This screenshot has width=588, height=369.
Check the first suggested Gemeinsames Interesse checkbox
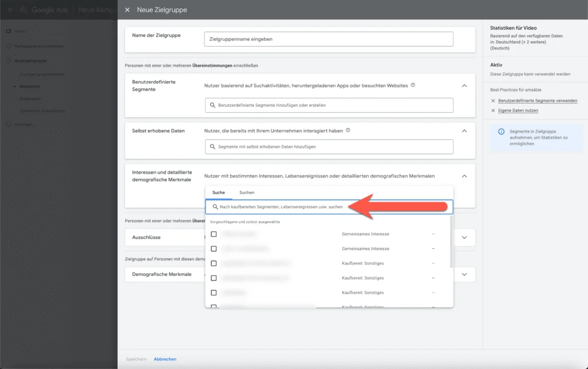pos(214,235)
